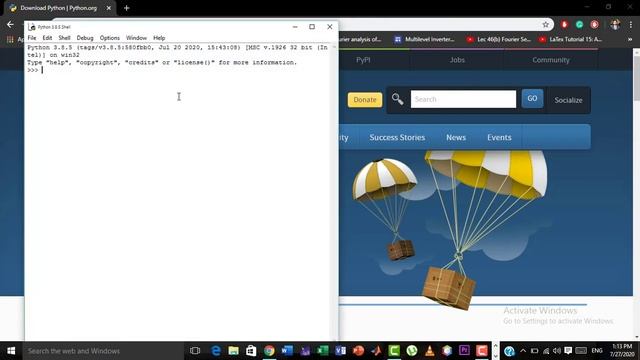Open Events in the python.org navigation
640x360 pixels.
tap(499, 138)
